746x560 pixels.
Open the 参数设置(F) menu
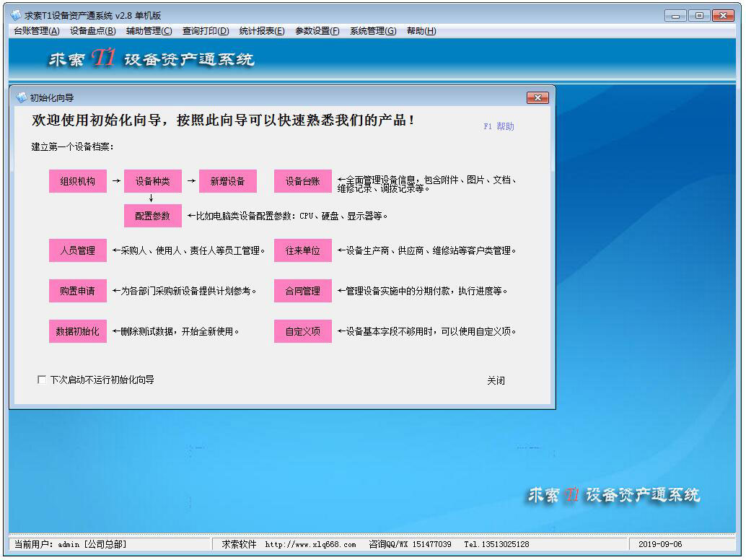(x=317, y=31)
